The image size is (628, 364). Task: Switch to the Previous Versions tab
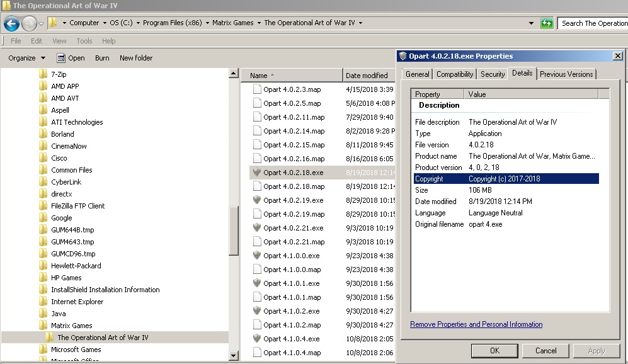coord(566,74)
